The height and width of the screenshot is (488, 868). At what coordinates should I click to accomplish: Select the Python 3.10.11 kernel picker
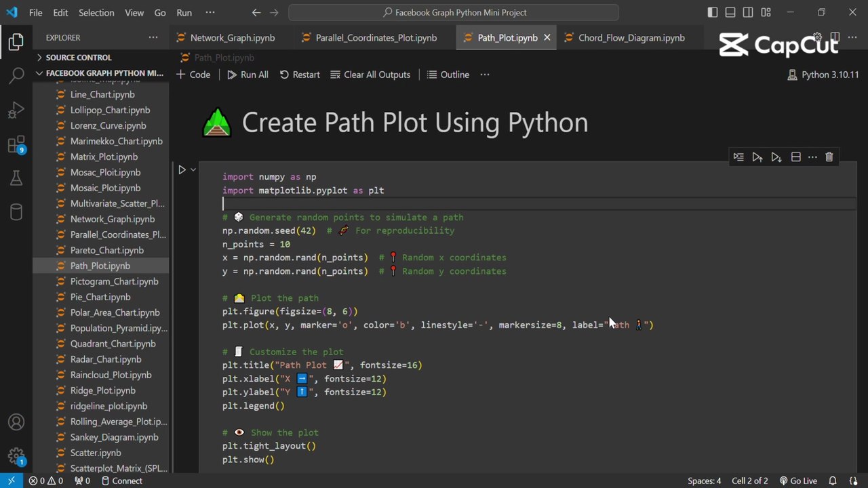[x=823, y=75]
